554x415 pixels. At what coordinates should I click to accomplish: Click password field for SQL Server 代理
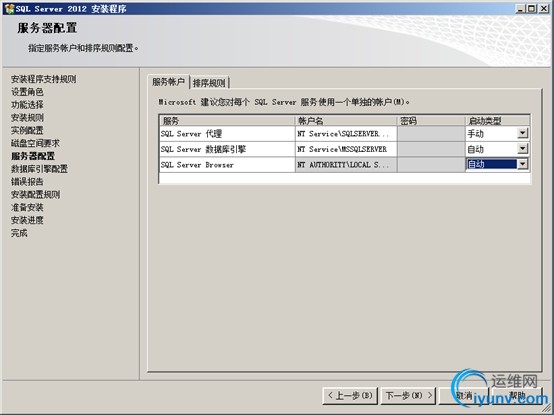pyautogui.click(x=431, y=134)
